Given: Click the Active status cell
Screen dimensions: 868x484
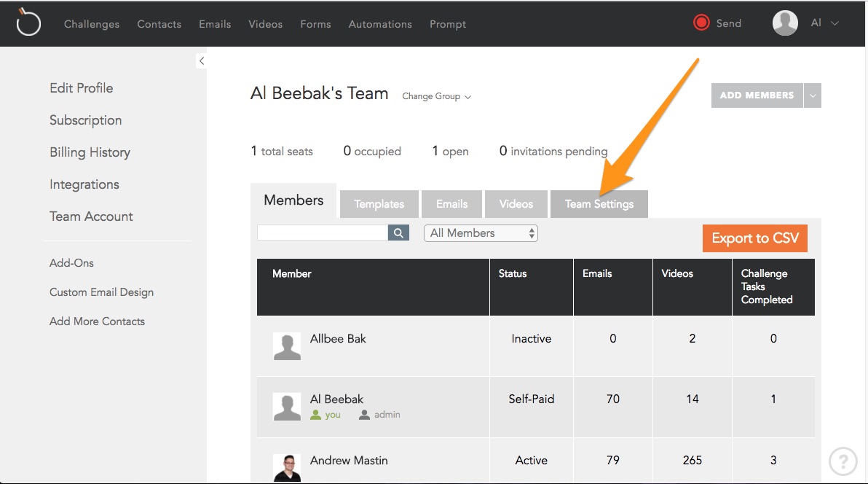Looking at the screenshot, I should point(532,460).
